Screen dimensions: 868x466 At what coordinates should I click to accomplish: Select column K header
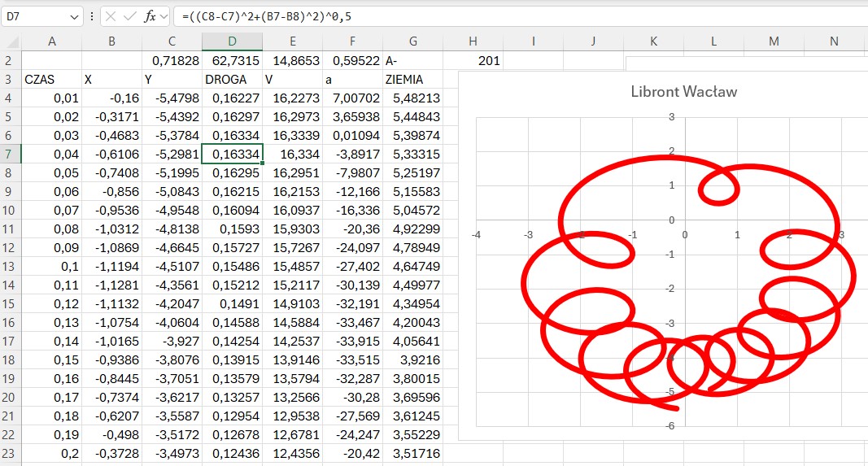[653, 41]
